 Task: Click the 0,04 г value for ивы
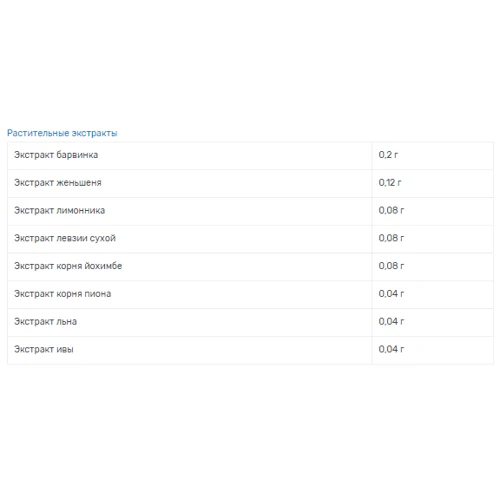click(391, 349)
